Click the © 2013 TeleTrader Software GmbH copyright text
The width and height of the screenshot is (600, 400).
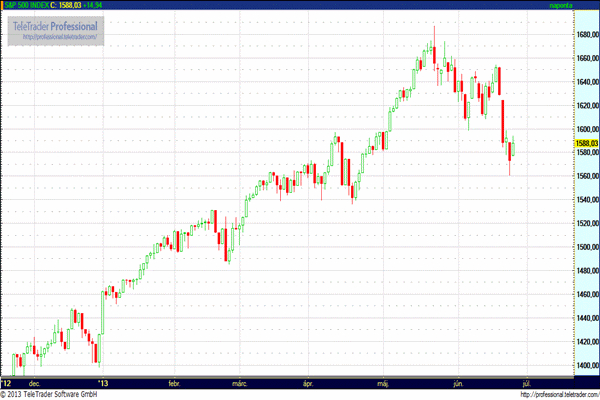click(58, 394)
